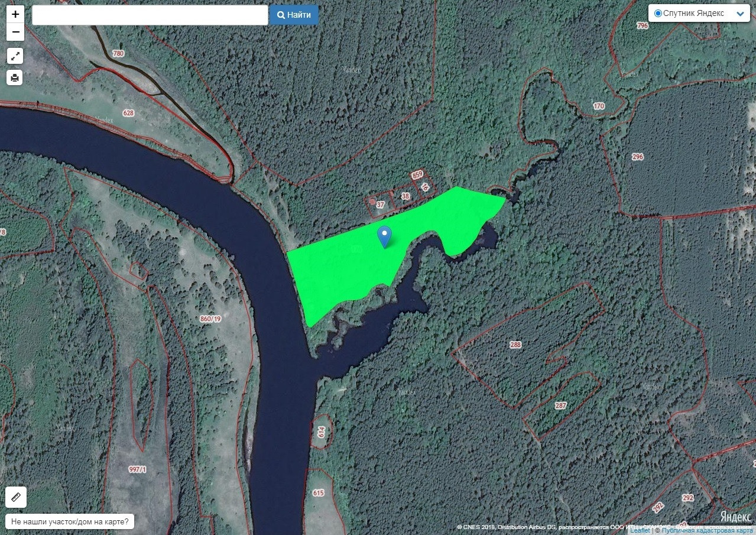Screen dimensions: 756x535
Task: Zoom in with the plus button
Action: (15, 15)
